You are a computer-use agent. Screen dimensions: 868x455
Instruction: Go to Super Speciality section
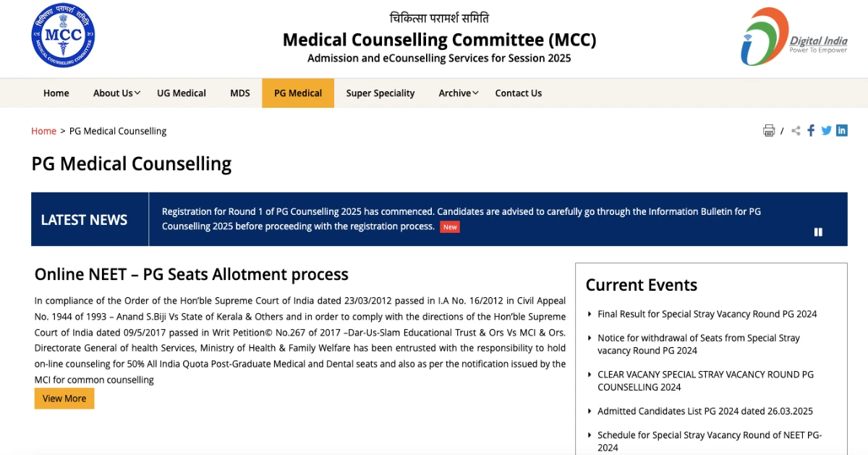[x=380, y=93]
